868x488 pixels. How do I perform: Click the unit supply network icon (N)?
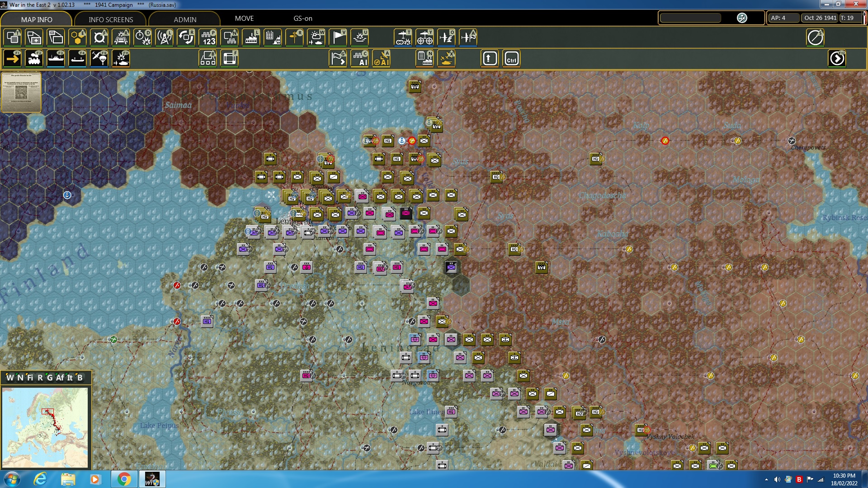click(229, 38)
